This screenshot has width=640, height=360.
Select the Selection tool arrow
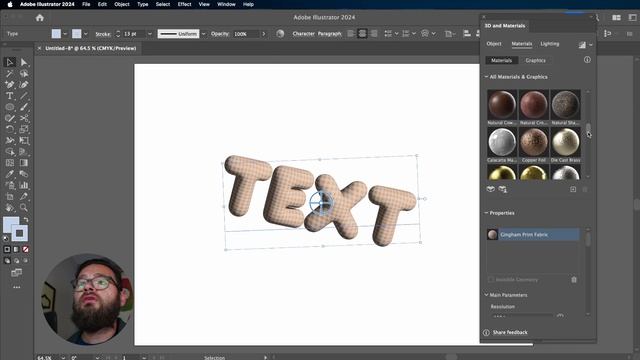tap(10, 62)
